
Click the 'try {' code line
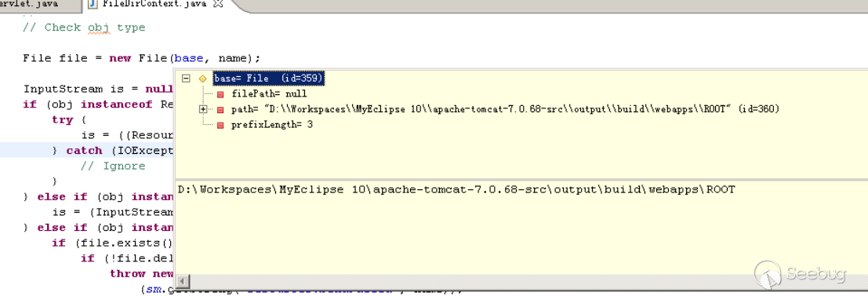pyautogui.click(x=70, y=120)
